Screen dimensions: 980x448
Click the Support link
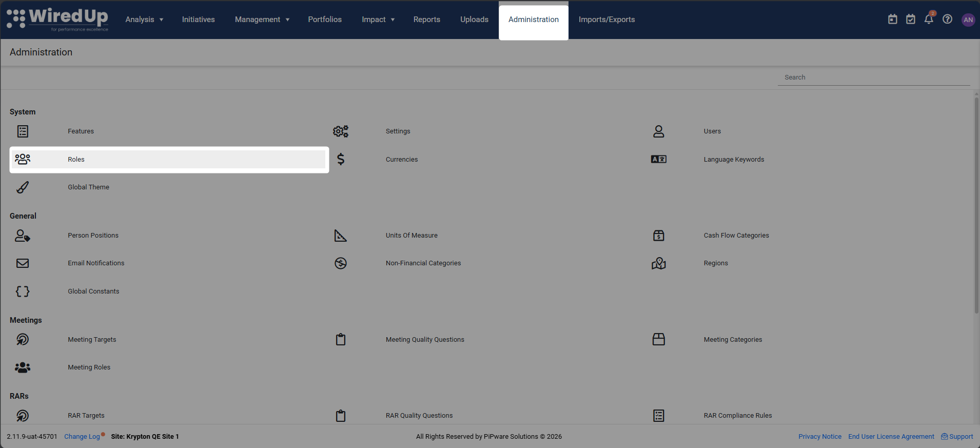957,437
